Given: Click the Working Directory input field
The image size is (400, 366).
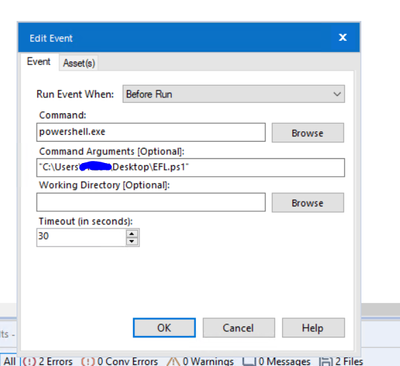Looking at the screenshot, I should click(151, 202).
